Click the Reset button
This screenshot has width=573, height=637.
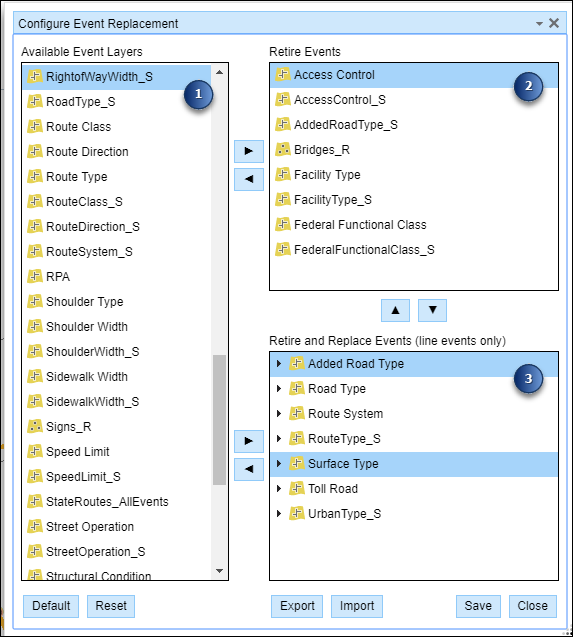coord(111,606)
